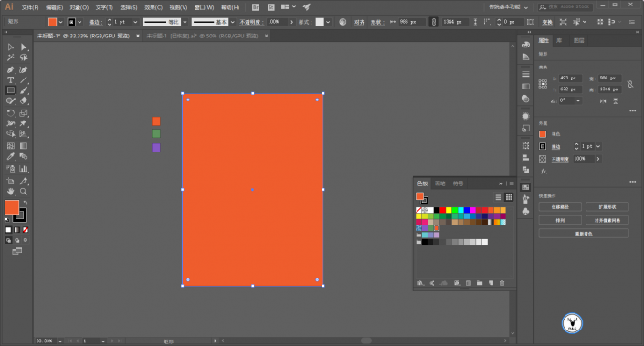Click the 排列 button in properties panel
Screen dimensions: 644x346
tap(560, 220)
